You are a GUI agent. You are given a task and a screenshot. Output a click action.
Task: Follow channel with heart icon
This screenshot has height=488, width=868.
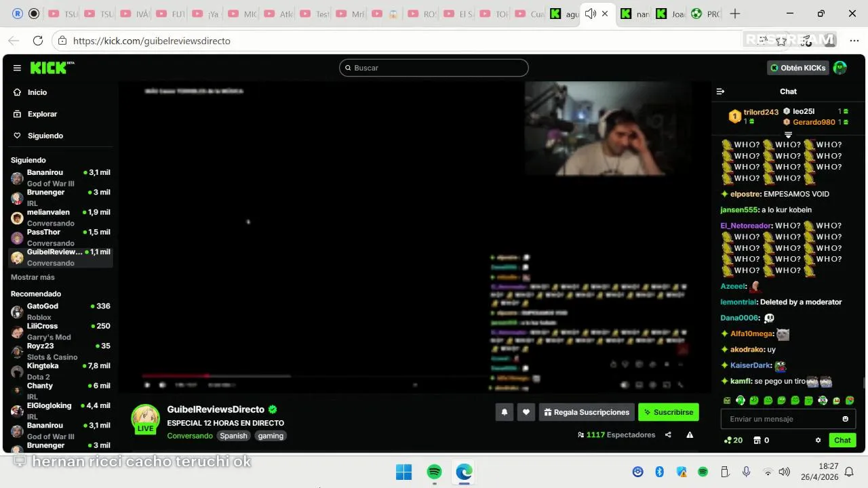pyautogui.click(x=526, y=412)
